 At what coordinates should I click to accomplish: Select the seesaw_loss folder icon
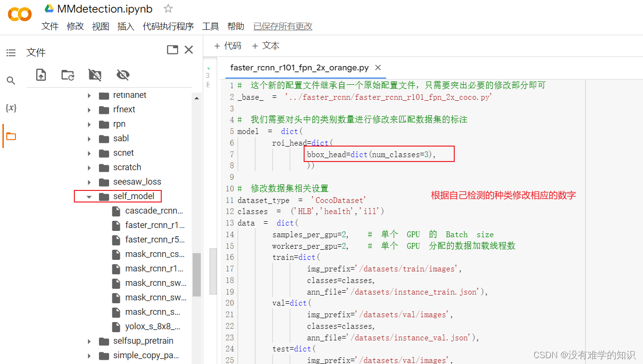tap(104, 182)
